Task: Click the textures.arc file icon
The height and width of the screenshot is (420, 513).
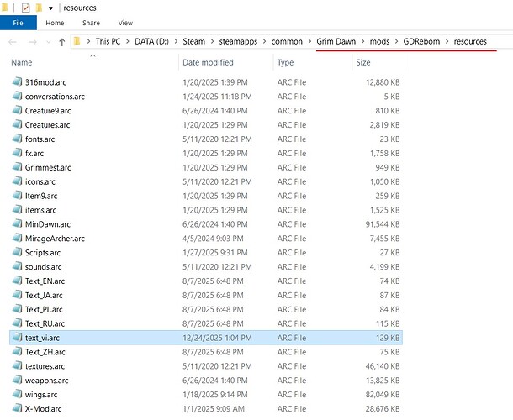Action: point(18,367)
